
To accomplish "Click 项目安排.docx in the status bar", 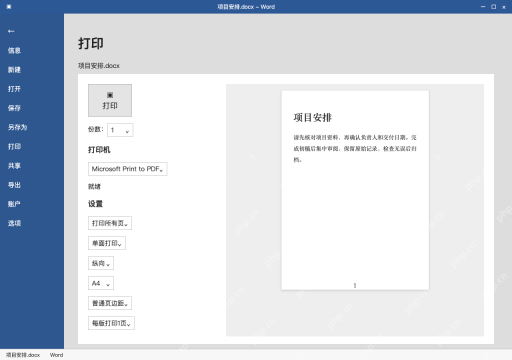I will [x=23, y=355].
